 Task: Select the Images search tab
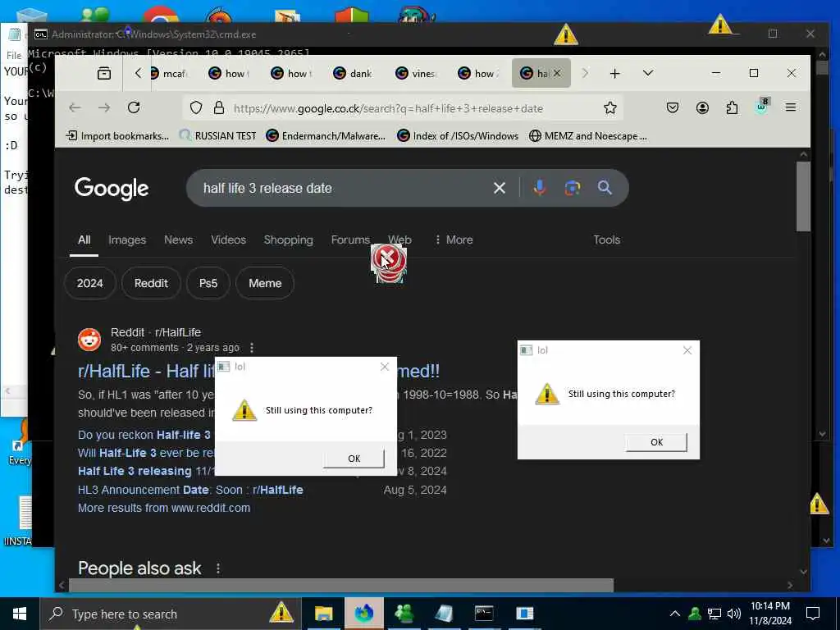(127, 240)
